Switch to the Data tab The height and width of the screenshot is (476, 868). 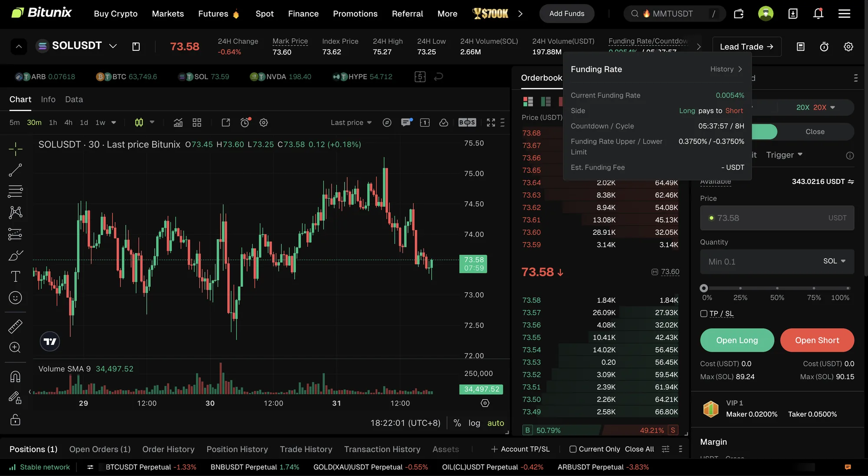pos(74,99)
